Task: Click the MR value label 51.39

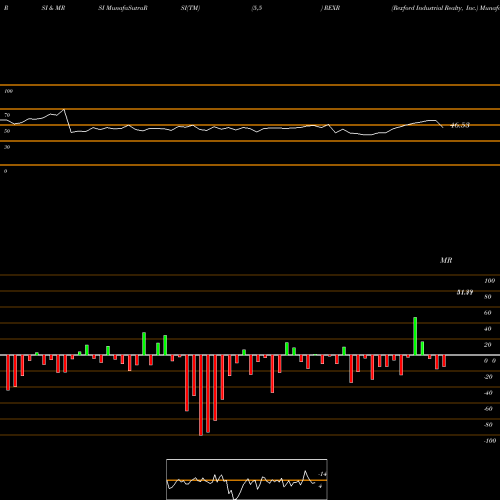Action: (465, 292)
